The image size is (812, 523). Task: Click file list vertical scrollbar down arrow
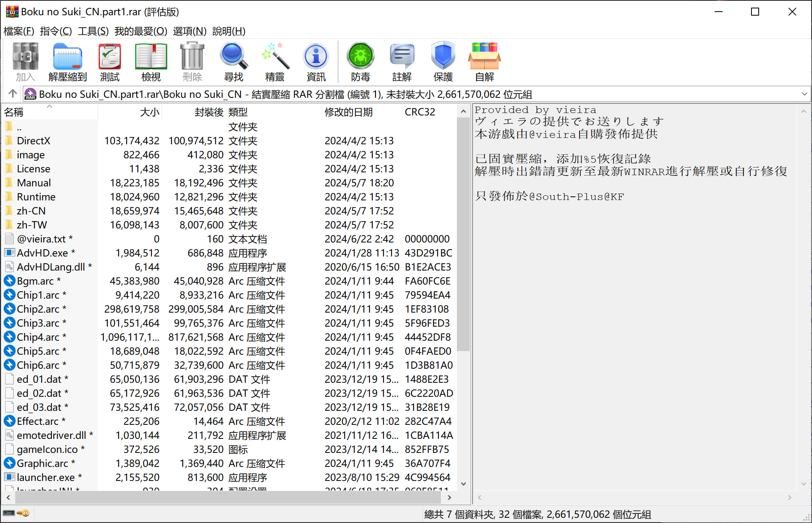[x=463, y=484]
